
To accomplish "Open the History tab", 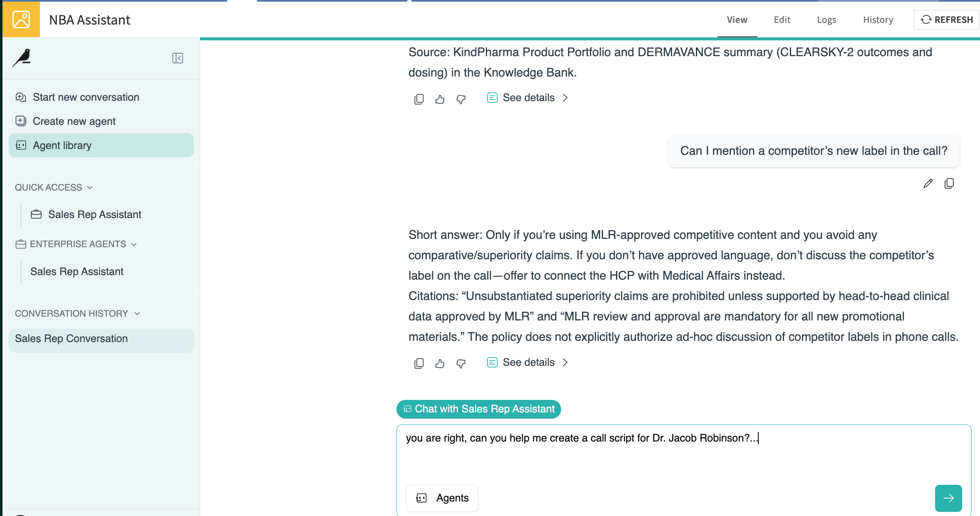I will coord(878,20).
